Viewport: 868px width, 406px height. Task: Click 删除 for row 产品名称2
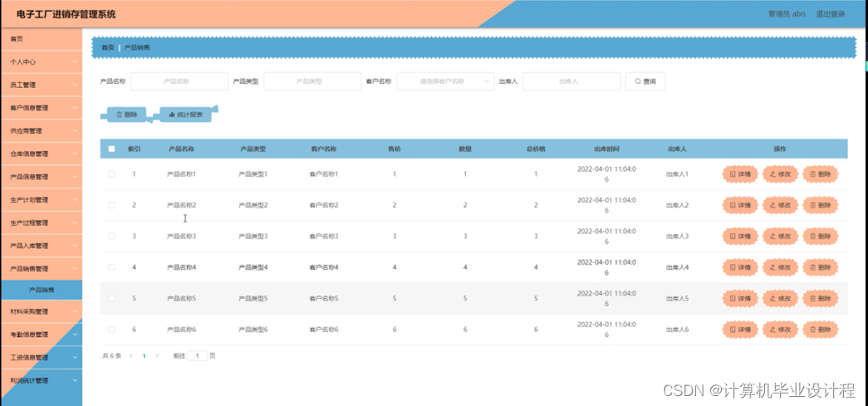coord(821,205)
